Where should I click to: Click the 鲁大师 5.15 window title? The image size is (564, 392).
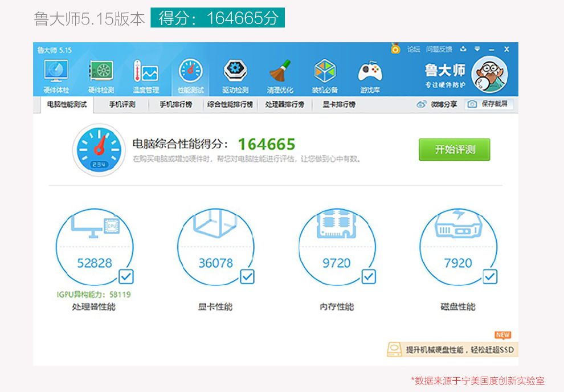coord(55,50)
